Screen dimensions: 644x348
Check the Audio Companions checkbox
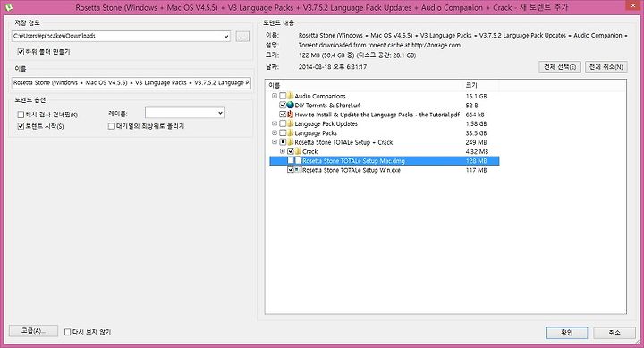[283, 96]
